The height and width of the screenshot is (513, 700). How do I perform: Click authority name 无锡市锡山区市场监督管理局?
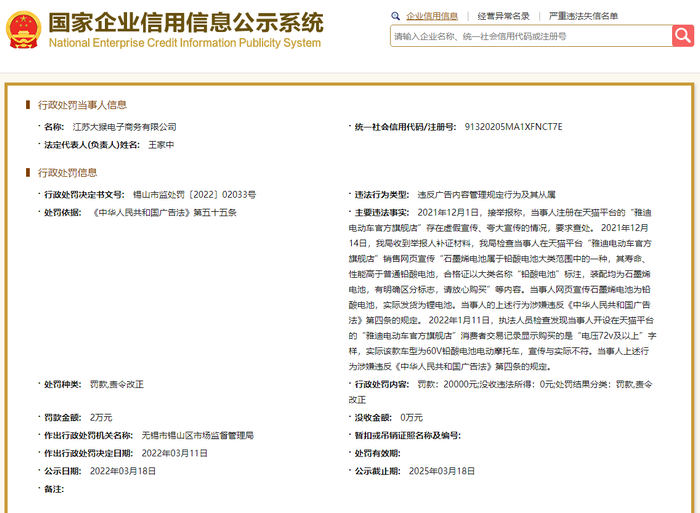pos(198,435)
